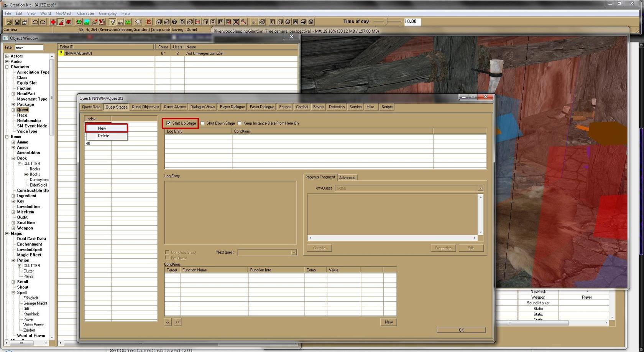Click New button below Conditions table
644x352 pixels.
point(388,322)
